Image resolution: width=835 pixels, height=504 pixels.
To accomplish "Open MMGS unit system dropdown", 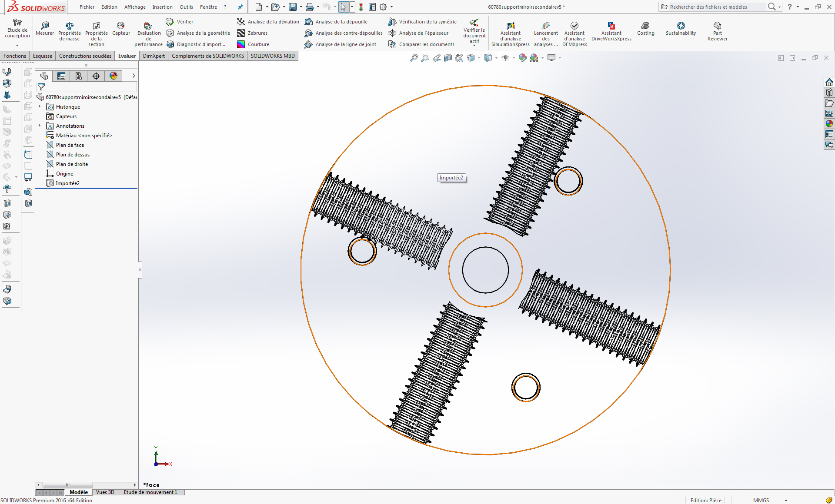I will click(x=786, y=501).
